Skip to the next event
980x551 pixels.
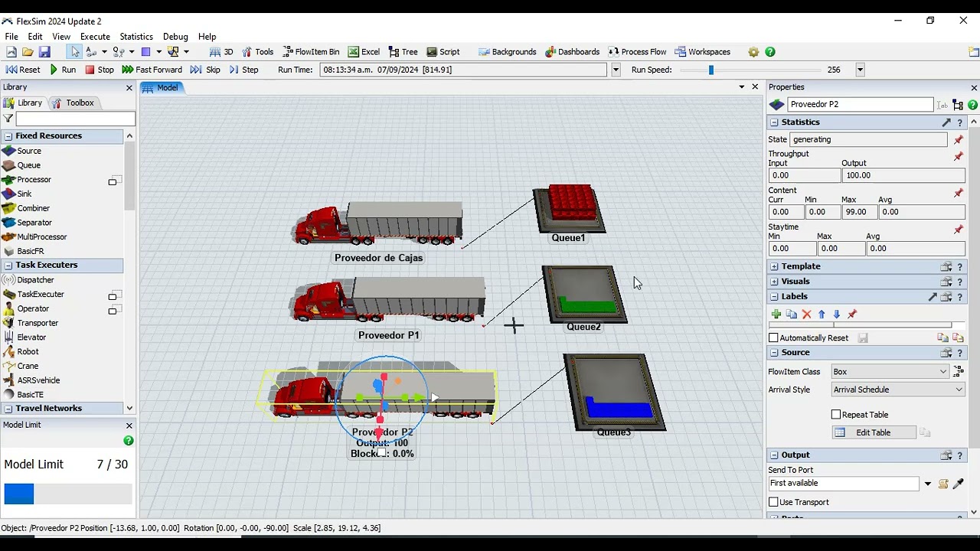click(x=206, y=70)
